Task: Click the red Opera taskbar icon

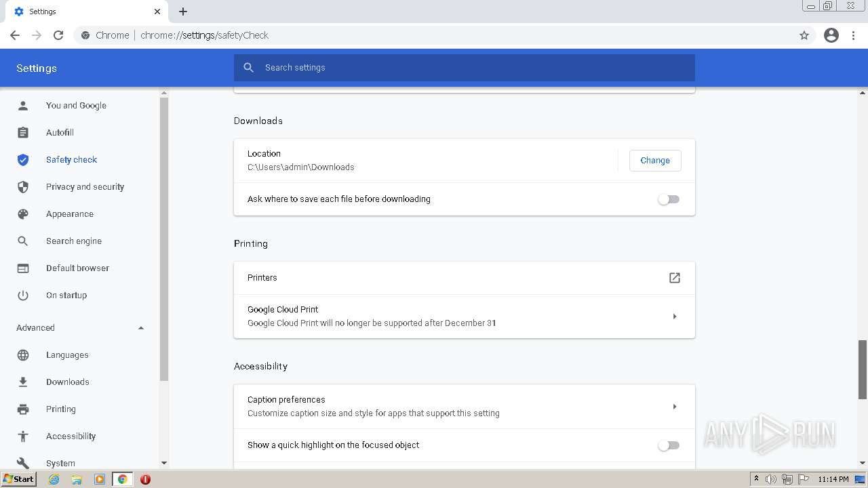Action: click(x=145, y=479)
